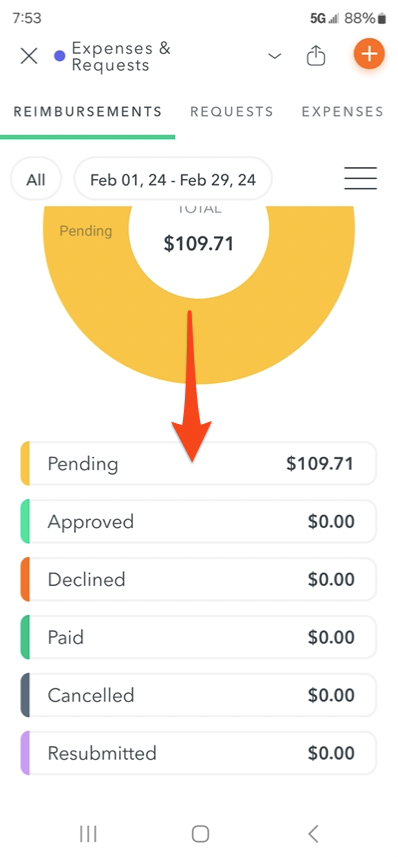This screenshot has width=398, height=857.
Task: Switch to the Requests tab
Action: pos(232,111)
